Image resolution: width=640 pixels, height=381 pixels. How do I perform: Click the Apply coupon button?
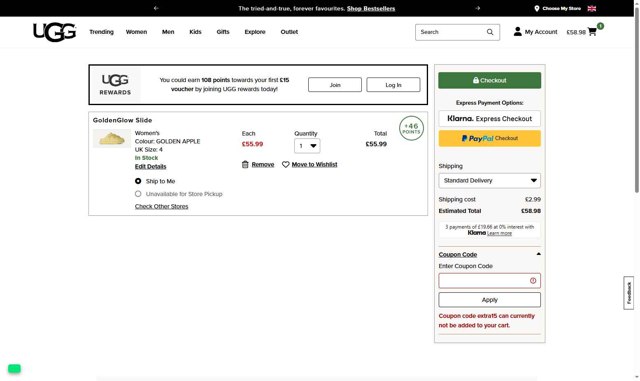(489, 300)
